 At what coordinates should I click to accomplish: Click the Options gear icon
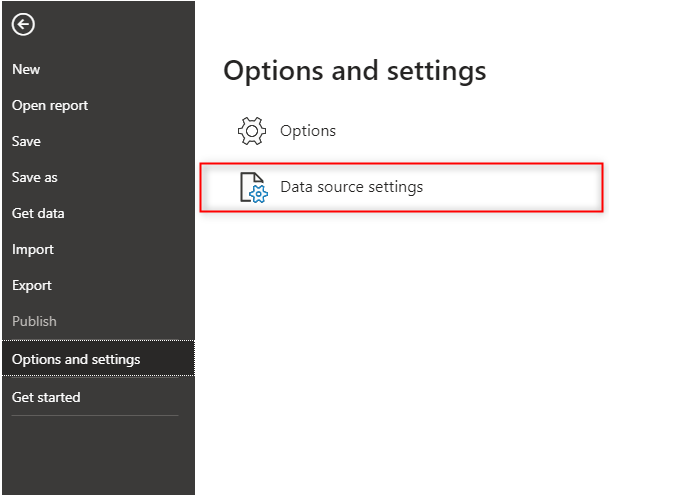tap(252, 131)
